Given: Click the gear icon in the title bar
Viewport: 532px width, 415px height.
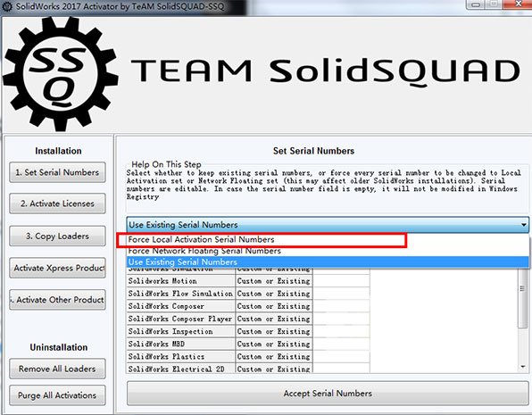Looking at the screenshot, I should tap(7, 6).
